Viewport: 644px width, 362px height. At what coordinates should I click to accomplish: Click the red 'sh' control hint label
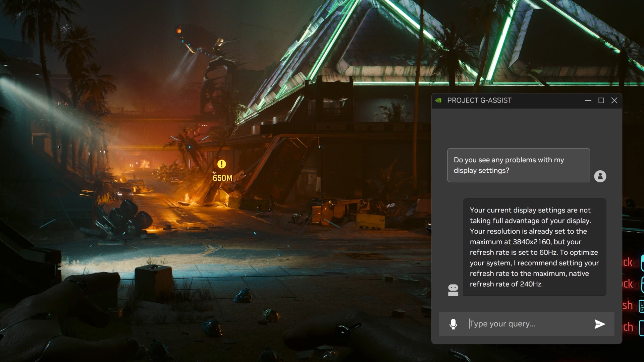[x=628, y=306]
